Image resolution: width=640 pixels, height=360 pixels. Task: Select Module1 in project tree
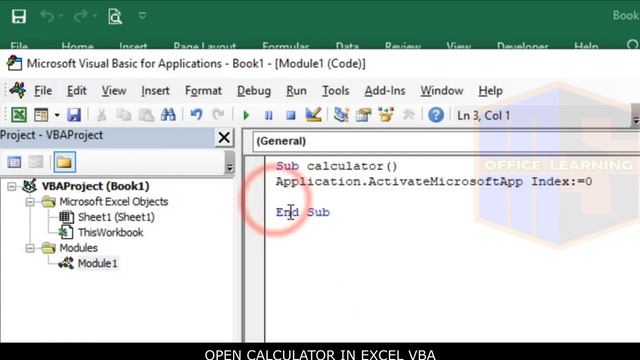click(98, 263)
